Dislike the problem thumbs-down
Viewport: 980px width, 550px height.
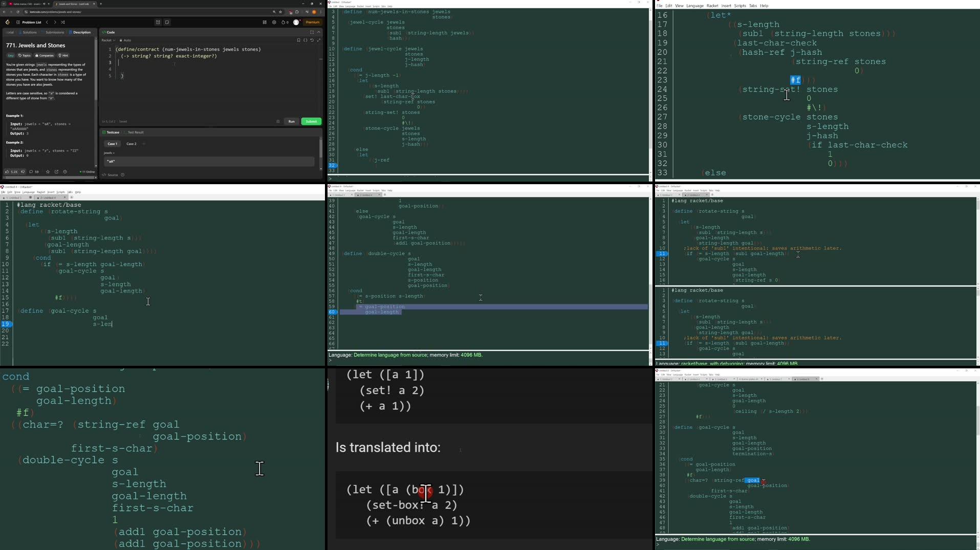point(23,172)
